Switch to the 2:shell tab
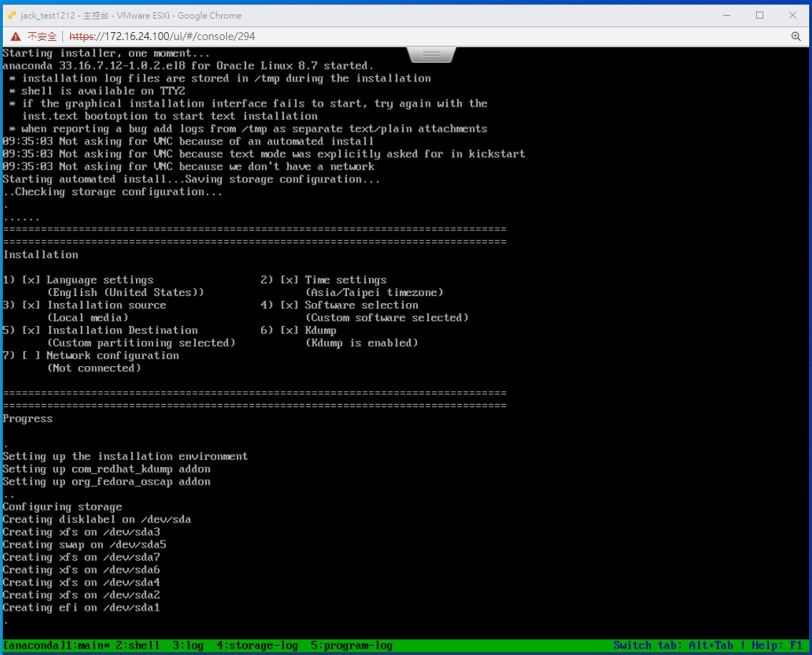812x655 pixels. pyautogui.click(x=137, y=646)
